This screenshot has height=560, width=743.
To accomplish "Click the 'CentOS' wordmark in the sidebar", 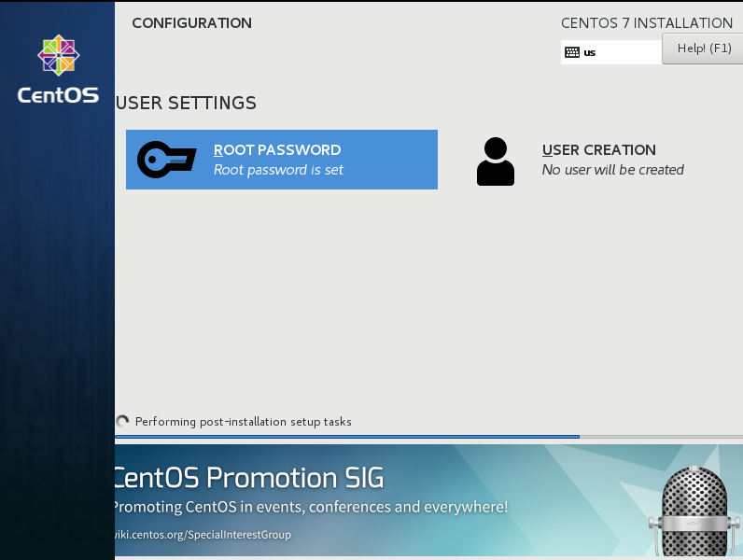I will [x=58, y=95].
